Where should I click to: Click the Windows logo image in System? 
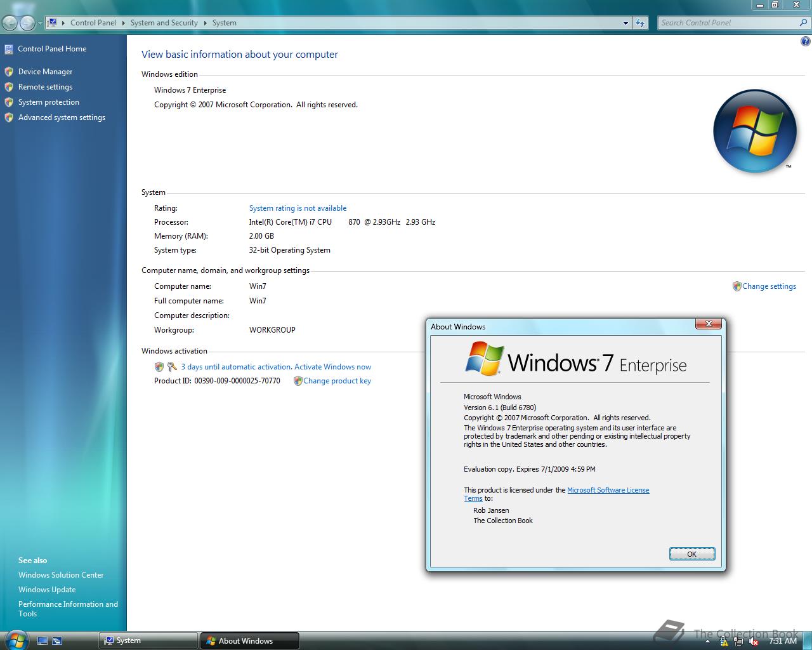click(754, 131)
